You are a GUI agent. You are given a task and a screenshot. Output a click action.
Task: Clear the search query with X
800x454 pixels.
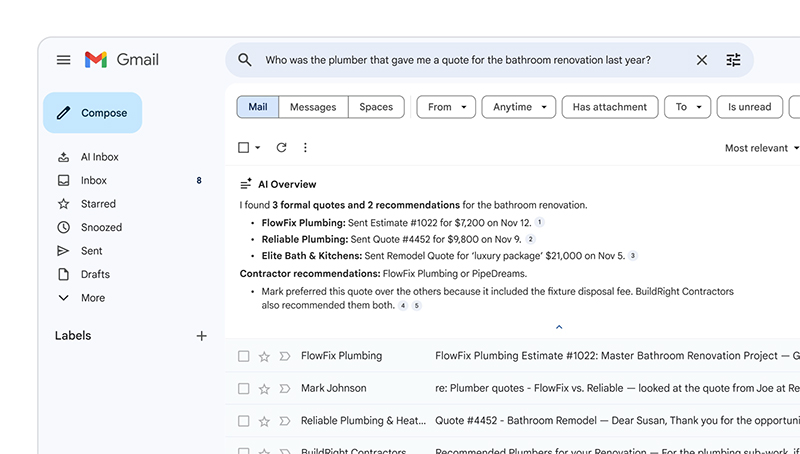pos(702,60)
